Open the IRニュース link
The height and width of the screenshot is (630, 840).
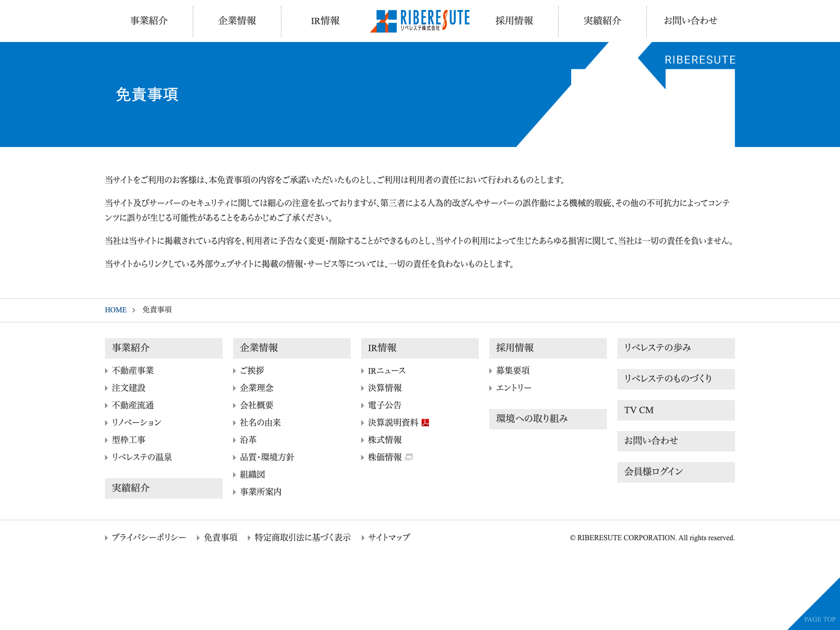pos(386,371)
